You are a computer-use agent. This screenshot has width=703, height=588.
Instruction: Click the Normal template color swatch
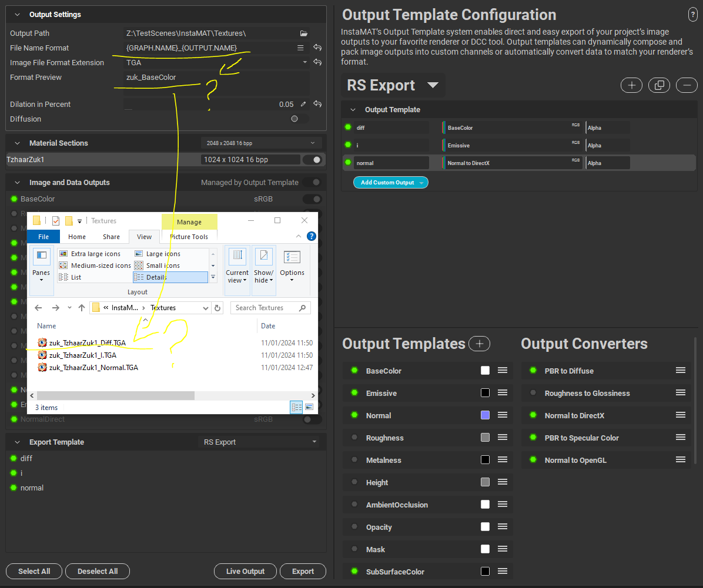pos(485,415)
